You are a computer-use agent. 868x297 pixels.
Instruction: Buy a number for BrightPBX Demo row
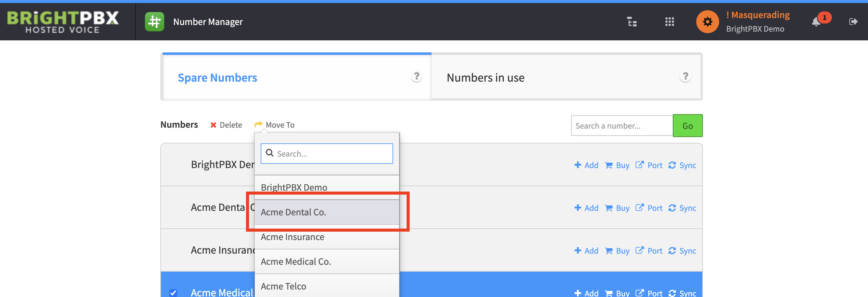(617, 165)
